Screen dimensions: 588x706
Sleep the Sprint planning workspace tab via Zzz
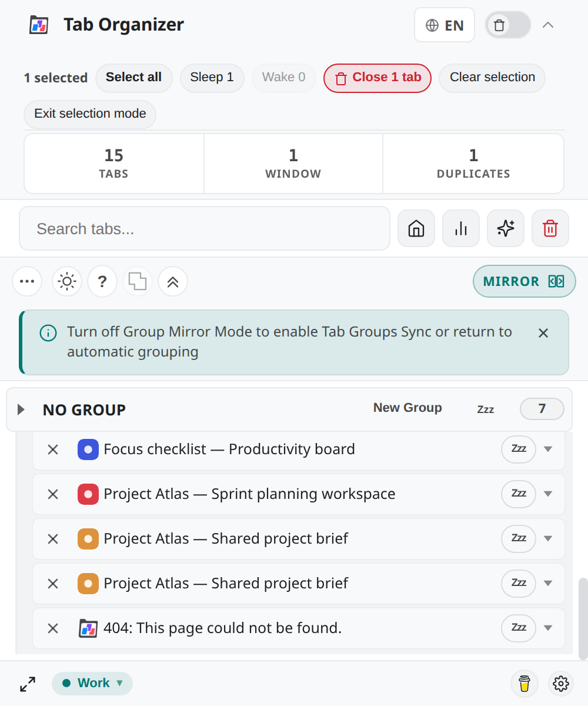[x=519, y=494]
